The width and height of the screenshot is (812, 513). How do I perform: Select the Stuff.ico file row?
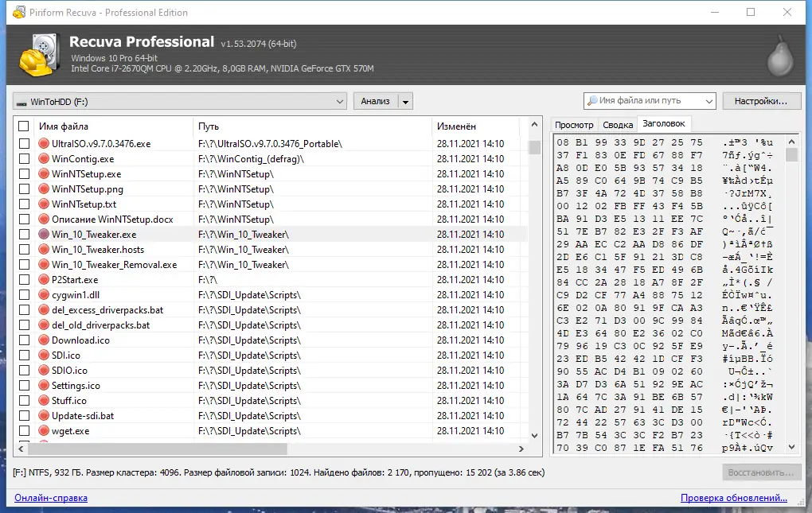click(x=271, y=400)
